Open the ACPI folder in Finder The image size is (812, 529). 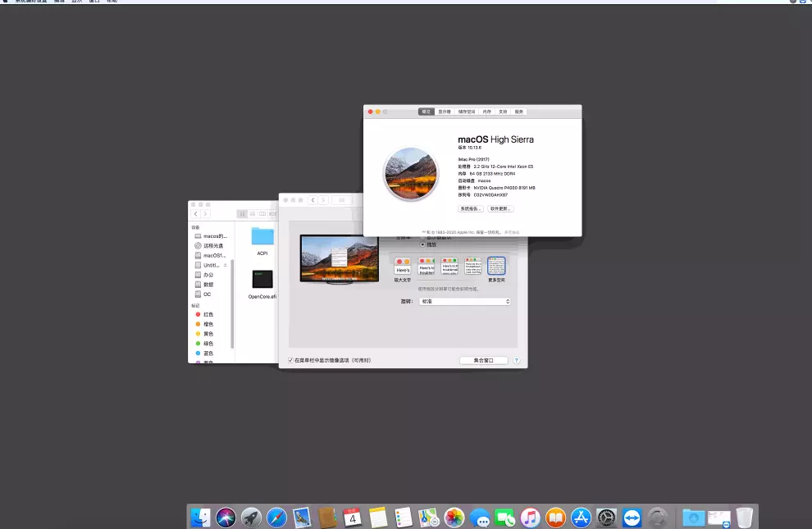pos(262,236)
